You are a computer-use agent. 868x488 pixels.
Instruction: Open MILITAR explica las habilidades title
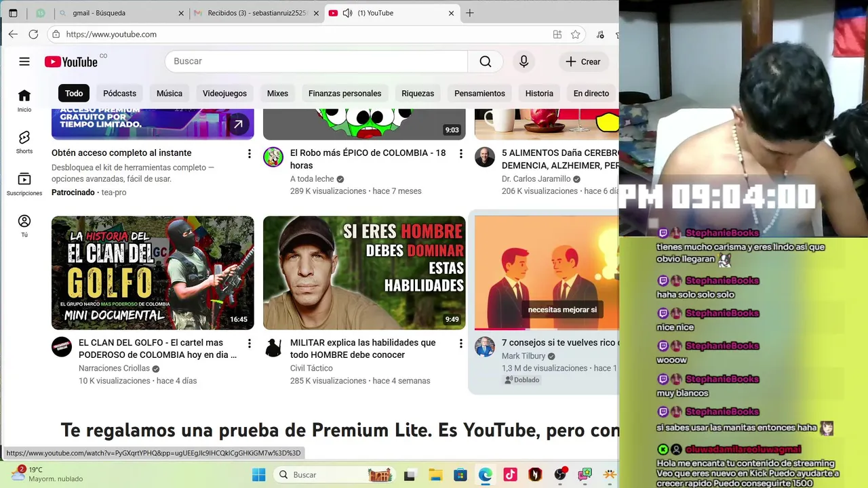(x=363, y=349)
